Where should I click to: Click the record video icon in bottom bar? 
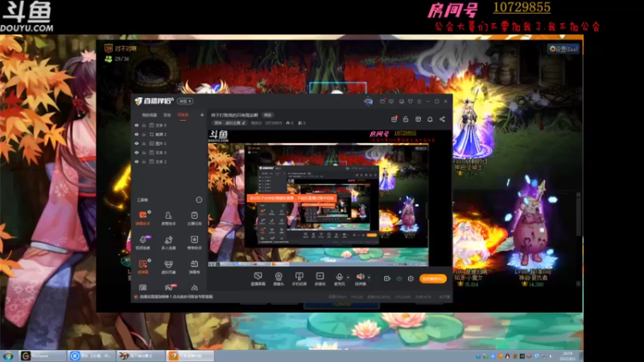386,278
